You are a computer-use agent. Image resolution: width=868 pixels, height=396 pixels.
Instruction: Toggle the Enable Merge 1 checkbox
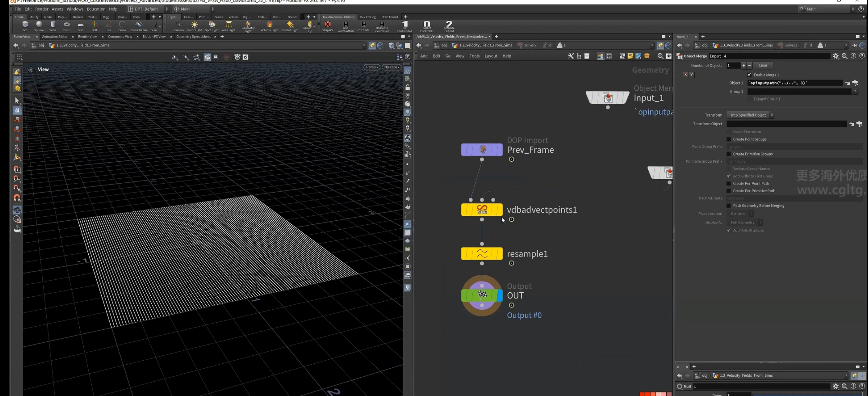(749, 75)
